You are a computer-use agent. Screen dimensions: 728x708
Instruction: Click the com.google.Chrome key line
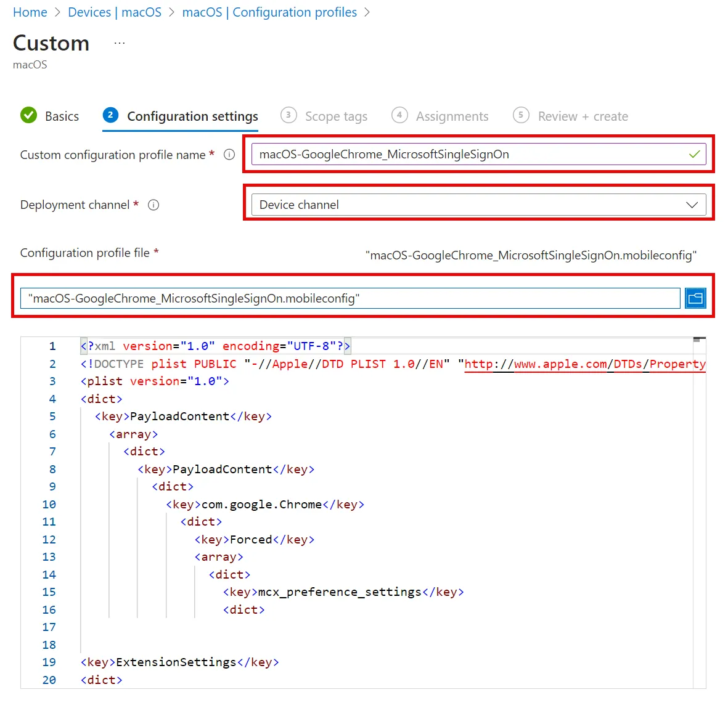(265, 505)
